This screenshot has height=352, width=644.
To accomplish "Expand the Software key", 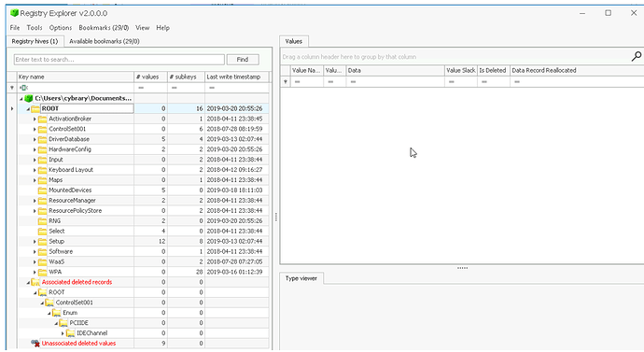I will 35,251.
